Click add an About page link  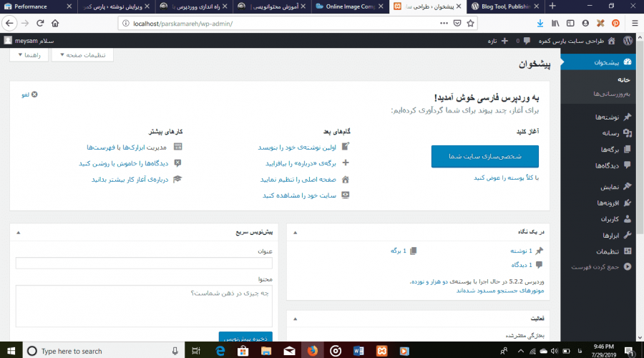coord(301,163)
